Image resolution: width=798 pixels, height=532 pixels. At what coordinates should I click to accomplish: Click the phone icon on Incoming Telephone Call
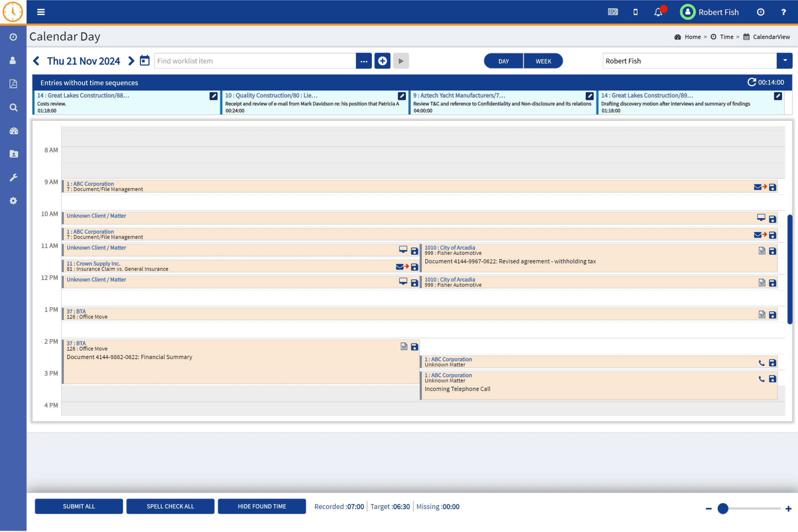click(x=761, y=379)
